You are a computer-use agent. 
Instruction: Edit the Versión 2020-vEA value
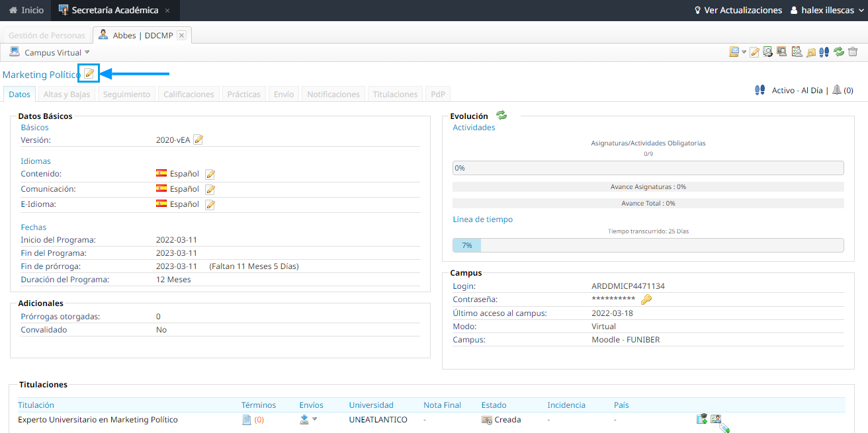(x=198, y=139)
